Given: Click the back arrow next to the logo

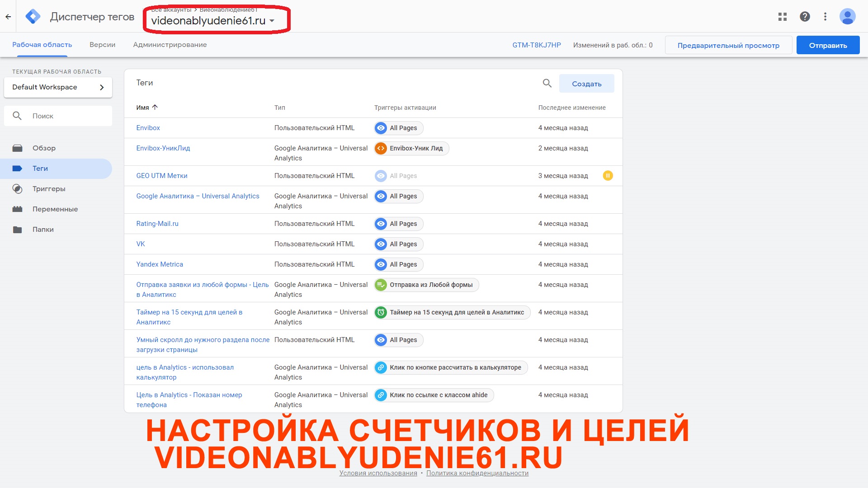Looking at the screenshot, I should click(x=8, y=16).
